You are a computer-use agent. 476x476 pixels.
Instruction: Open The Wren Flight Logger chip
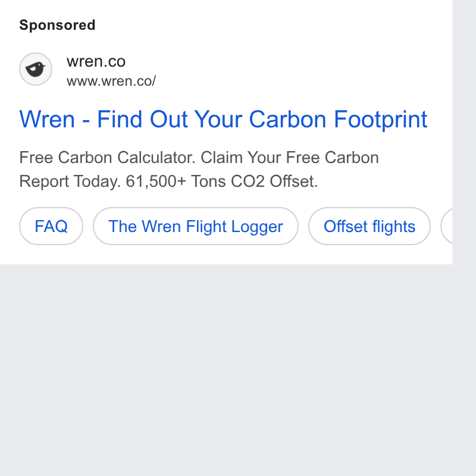click(x=196, y=226)
